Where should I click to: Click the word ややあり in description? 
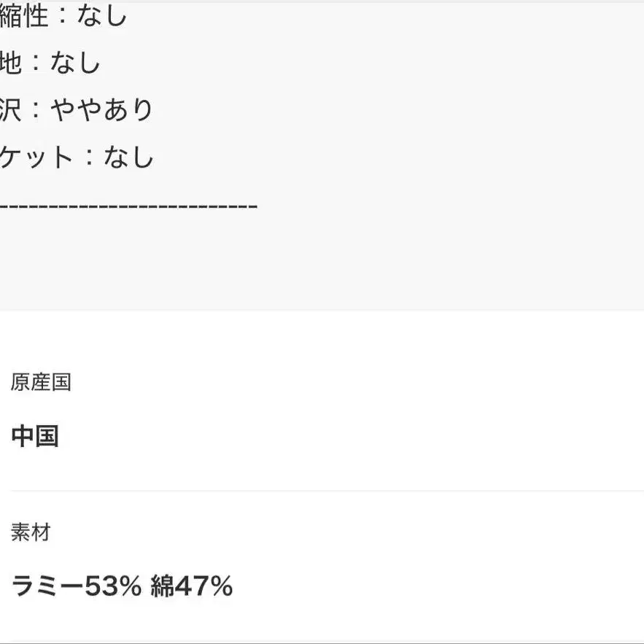coord(103,109)
